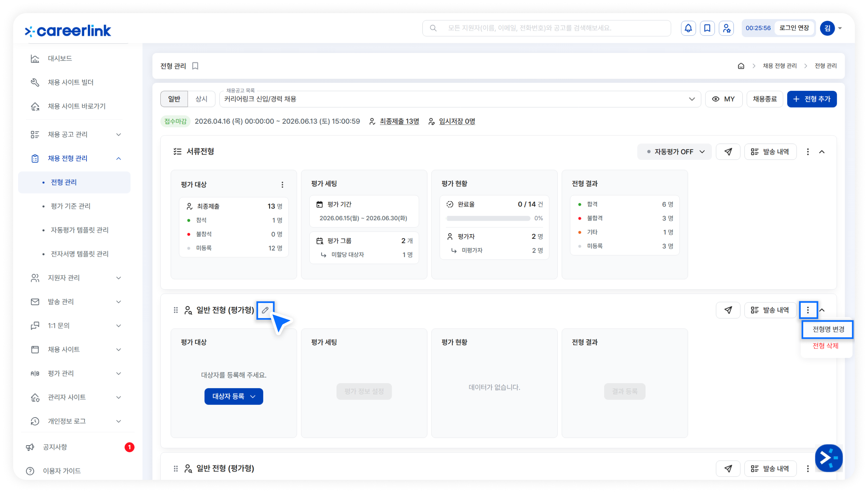The width and height of the screenshot is (868, 493).
Task: Click the drag handle of the first 일반 전형 (평가형)
Action: [x=176, y=310]
